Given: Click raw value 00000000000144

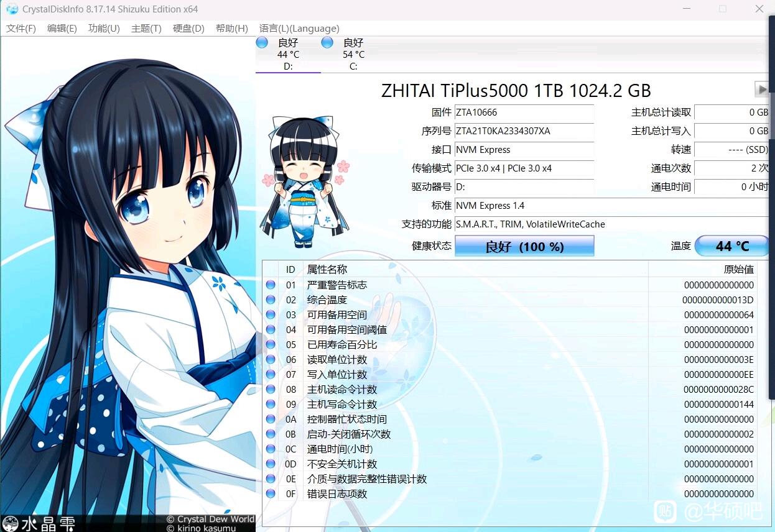Looking at the screenshot, I should tap(718, 404).
